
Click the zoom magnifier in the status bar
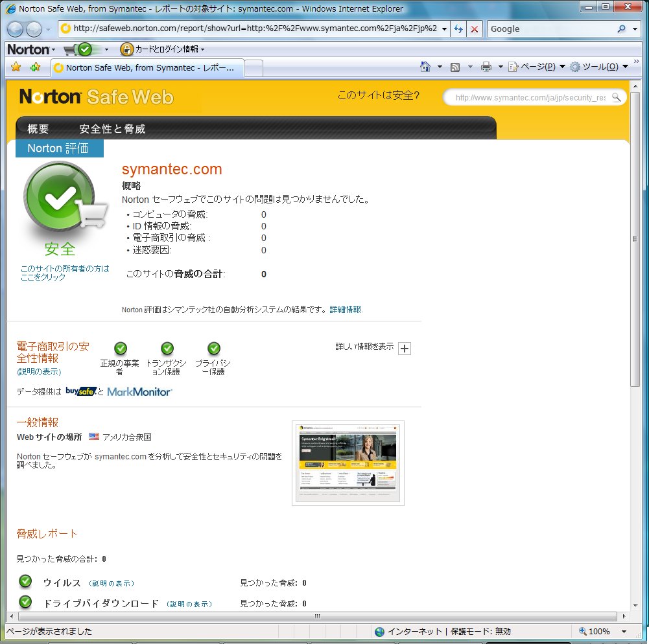(583, 631)
